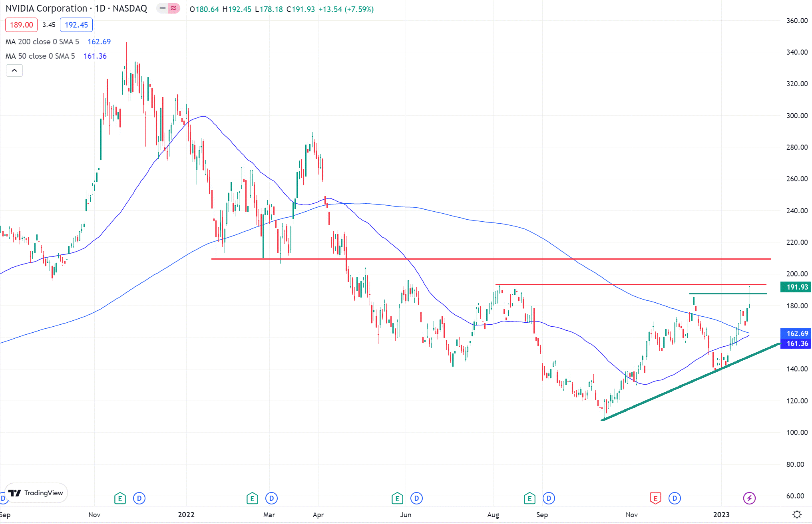The image size is (812, 524).
Task: Click the 2023 label on time axis
Action: (721, 514)
